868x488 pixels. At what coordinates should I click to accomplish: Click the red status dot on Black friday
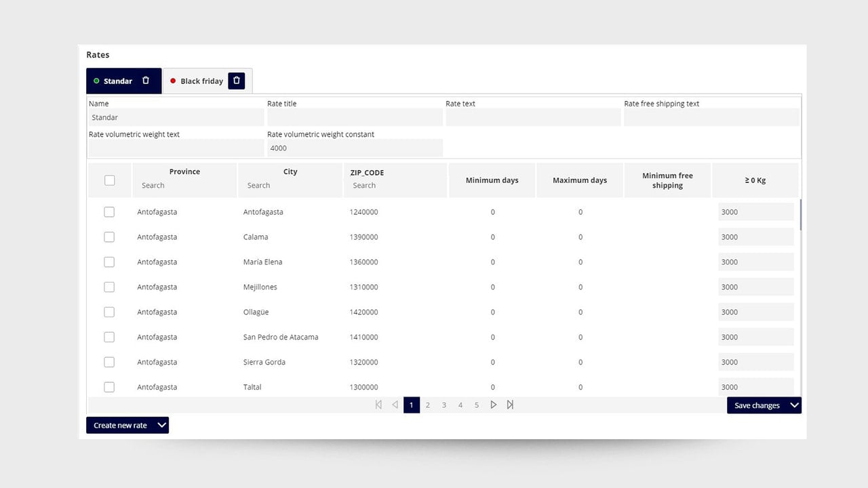point(173,81)
